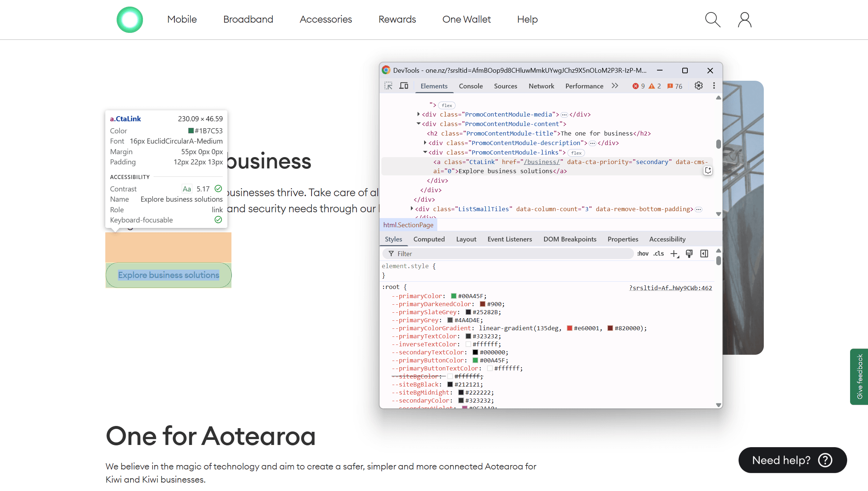Open the DevTools three-dot customize menu
This screenshot has height=491, width=868.
point(714,86)
